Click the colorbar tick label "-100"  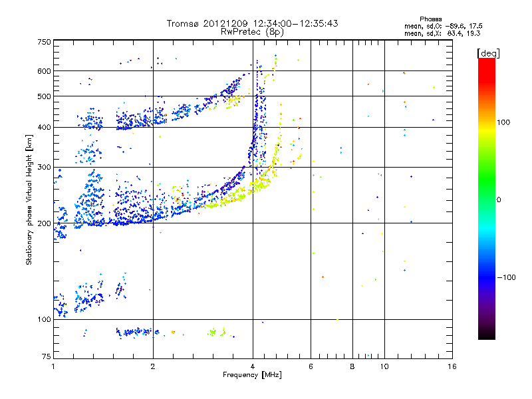coord(506,277)
